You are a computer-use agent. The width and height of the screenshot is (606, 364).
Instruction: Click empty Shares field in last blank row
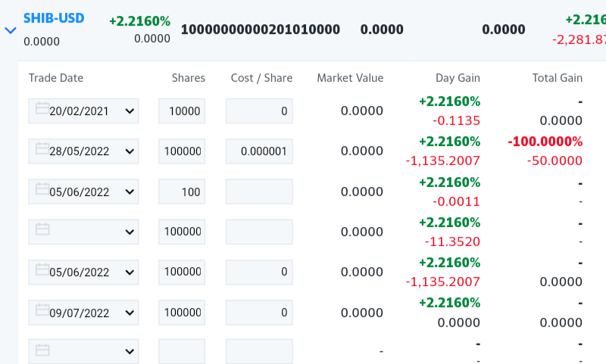[x=182, y=351]
